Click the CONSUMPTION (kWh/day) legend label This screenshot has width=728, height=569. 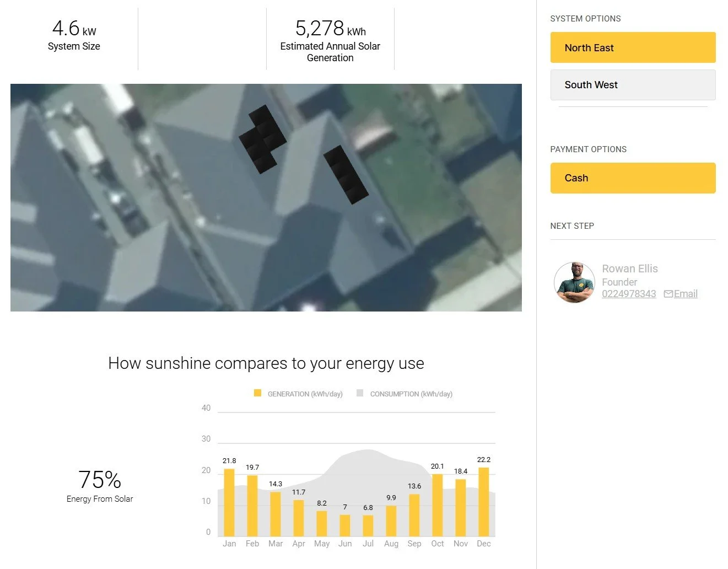point(411,394)
